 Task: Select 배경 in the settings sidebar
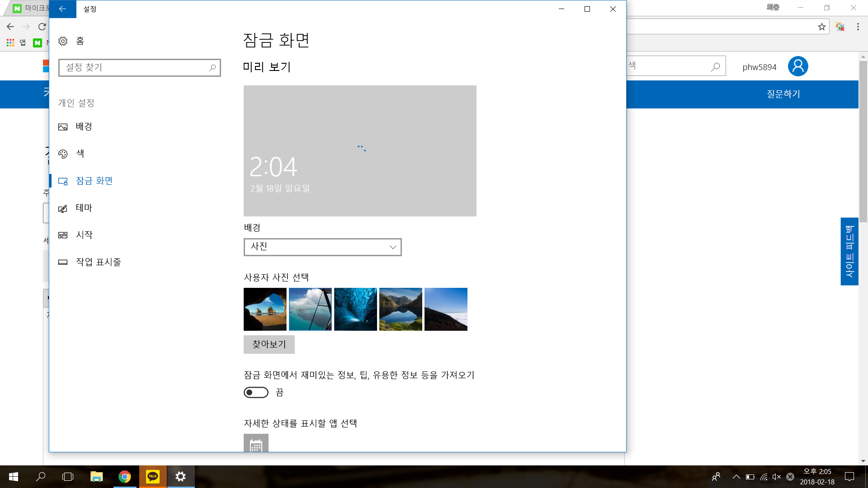(84, 127)
